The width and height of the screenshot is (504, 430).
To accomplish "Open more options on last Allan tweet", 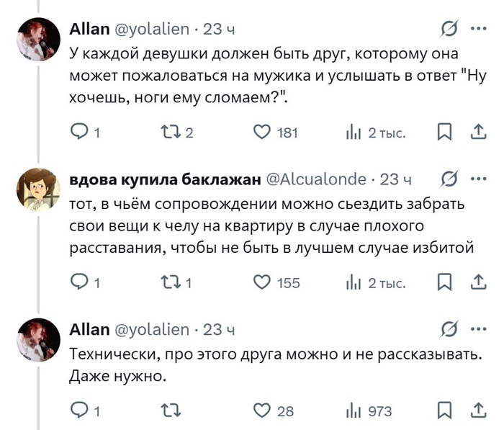I will [x=478, y=330].
